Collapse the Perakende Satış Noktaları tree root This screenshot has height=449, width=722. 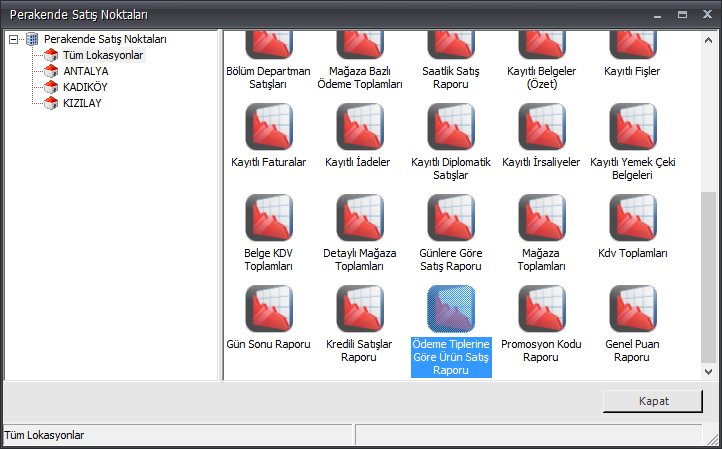click(x=13, y=40)
